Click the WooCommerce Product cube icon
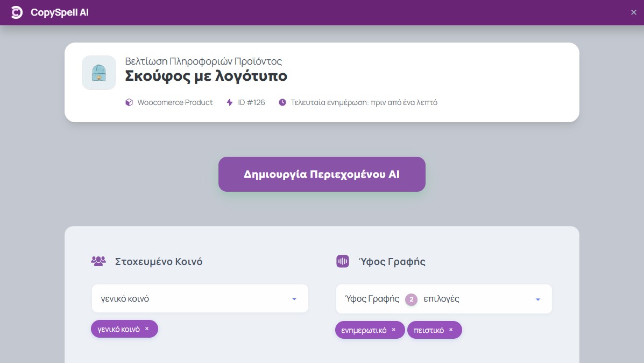 point(129,102)
